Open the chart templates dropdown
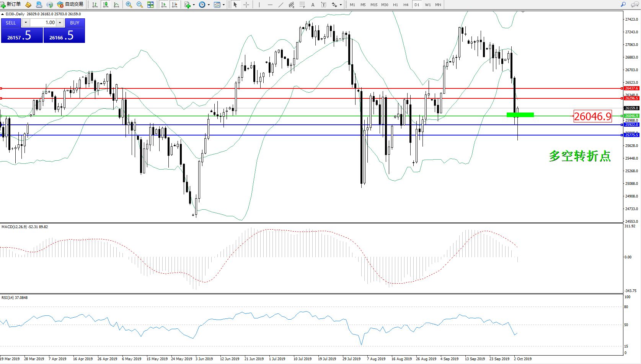The height and width of the screenshot is (364, 641). [219, 5]
